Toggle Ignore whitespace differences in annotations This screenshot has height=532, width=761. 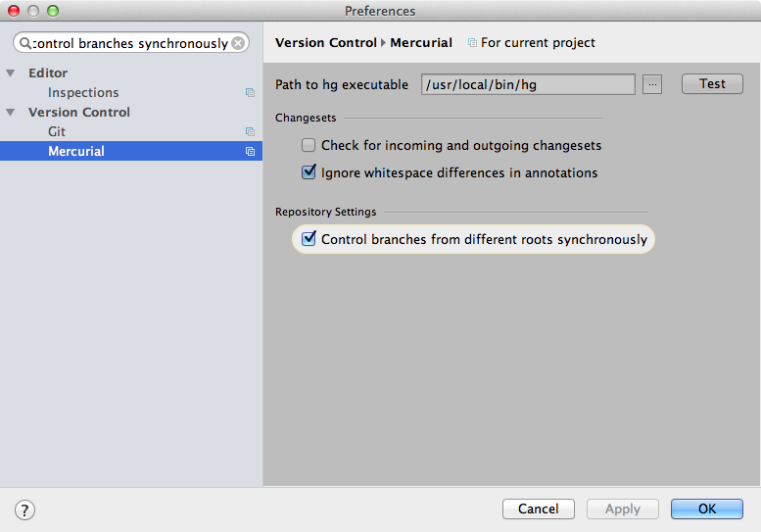(x=309, y=172)
